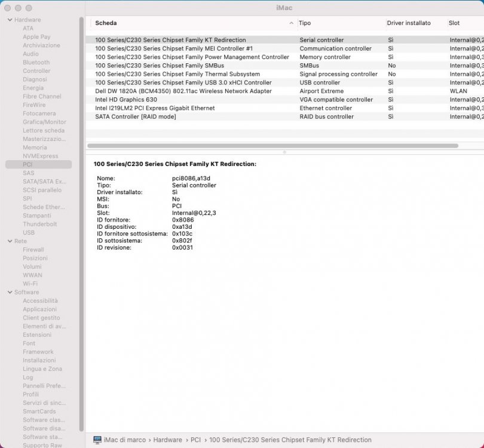Click the red close window button
Viewport: 484px width, 448px height.
pyautogui.click(x=8, y=8)
